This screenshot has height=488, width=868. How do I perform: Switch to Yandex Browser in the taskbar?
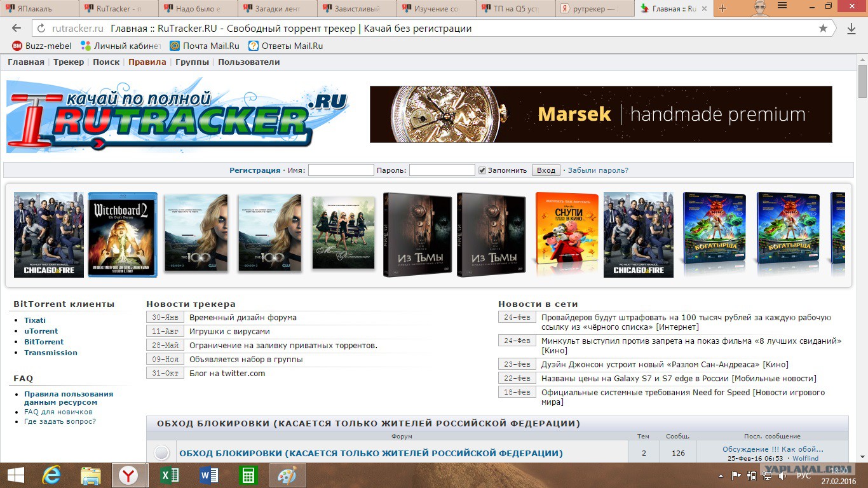(130, 475)
